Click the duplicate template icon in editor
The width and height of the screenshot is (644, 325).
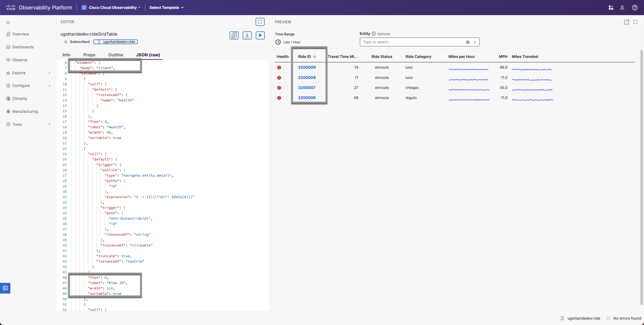234,35
